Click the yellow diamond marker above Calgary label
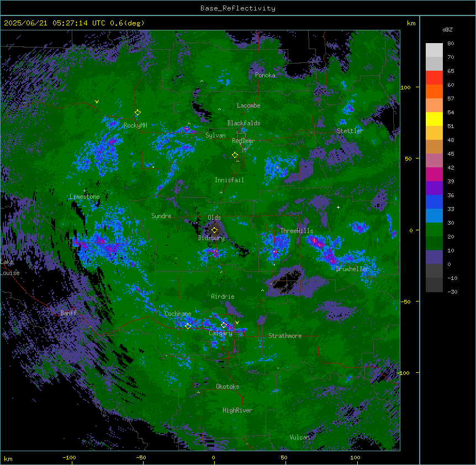This screenshot has width=476, height=465. [x=224, y=325]
